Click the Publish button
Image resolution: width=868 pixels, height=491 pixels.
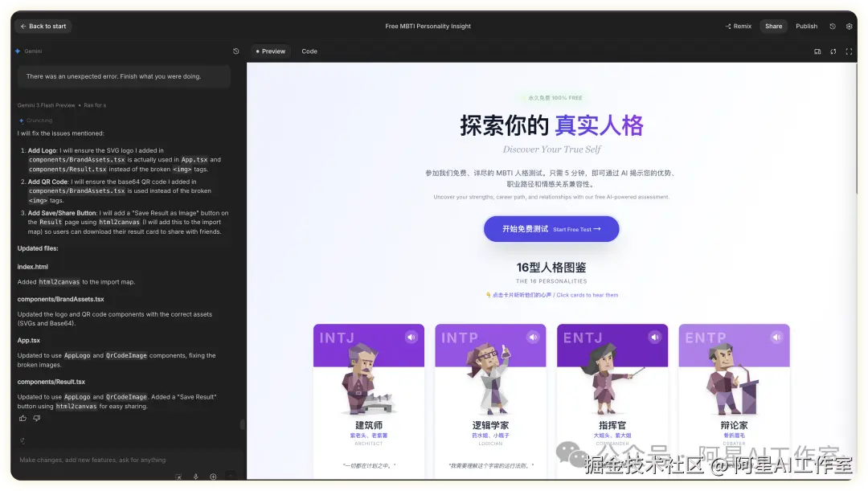pyautogui.click(x=806, y=26)
